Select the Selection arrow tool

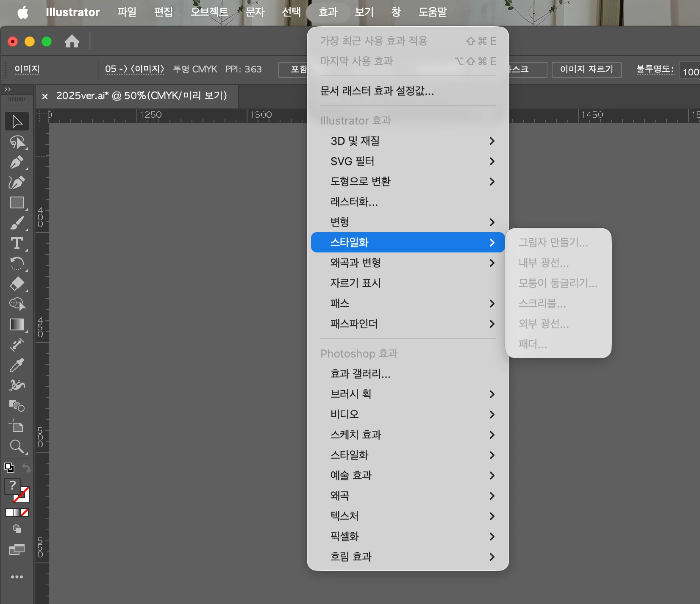coord(17,122)
